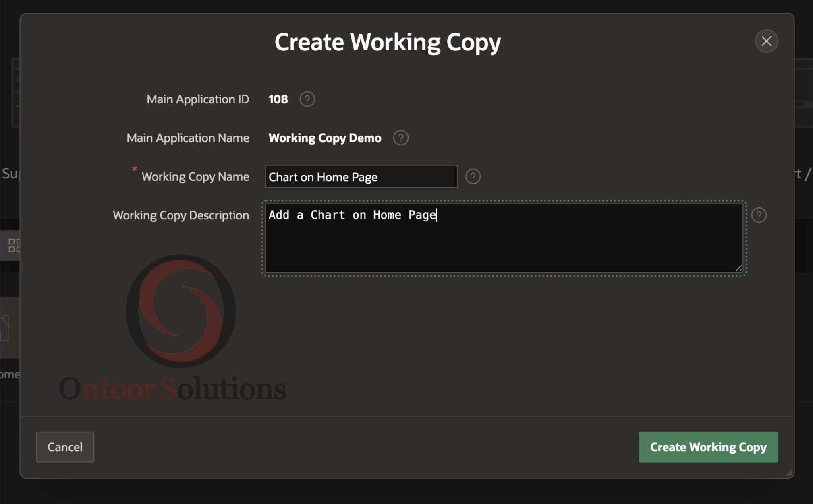Click the Cancel button
The image size is (813, 504).
[65, 447]
